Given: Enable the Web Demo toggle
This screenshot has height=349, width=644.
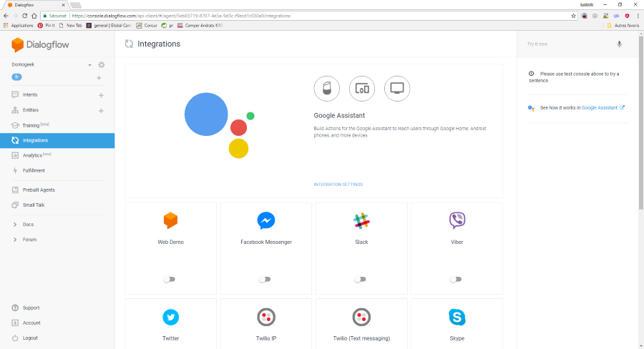Looking at the screenshot, I should point(169,279).
